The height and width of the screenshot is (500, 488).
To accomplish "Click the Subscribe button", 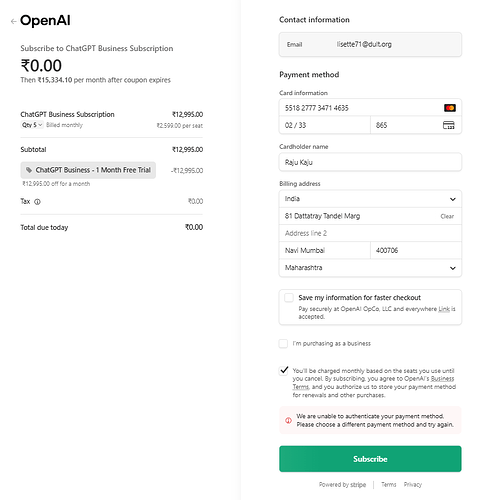I will [370, 459].
